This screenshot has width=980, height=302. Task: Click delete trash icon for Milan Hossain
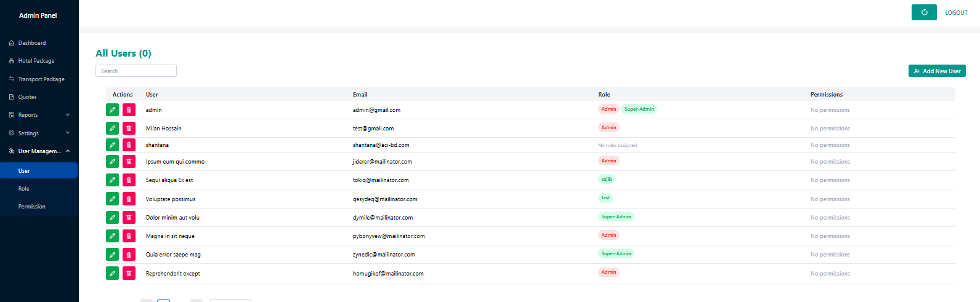(x=129, y=129)
